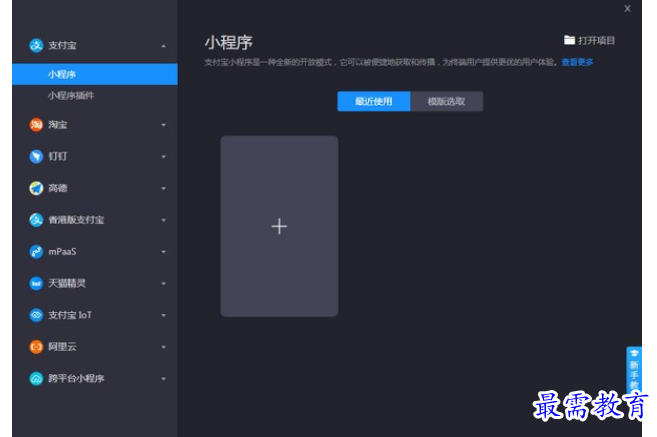Click the 支付宝 Alipay logo icon
Image resolution: width=657 pixels, height=437 pixels.
(36, 45)
